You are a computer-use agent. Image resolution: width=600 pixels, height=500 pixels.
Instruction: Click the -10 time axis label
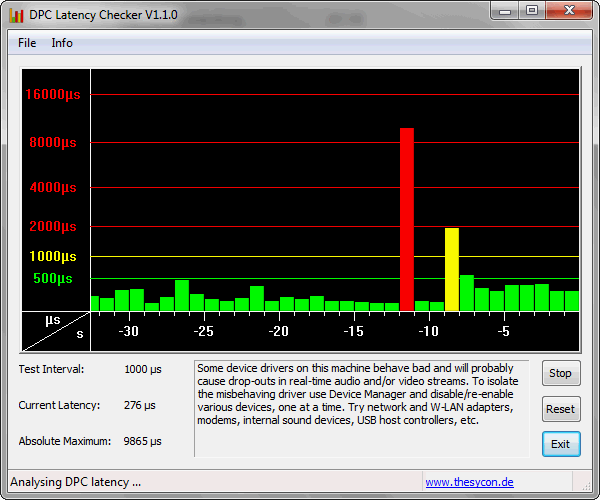[428, 331]
